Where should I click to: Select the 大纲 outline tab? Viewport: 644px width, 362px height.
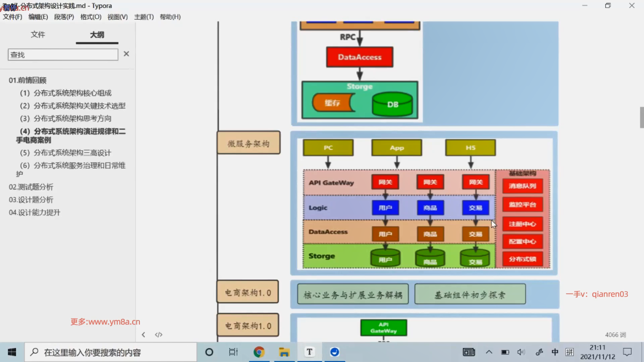tap(97, 35)
